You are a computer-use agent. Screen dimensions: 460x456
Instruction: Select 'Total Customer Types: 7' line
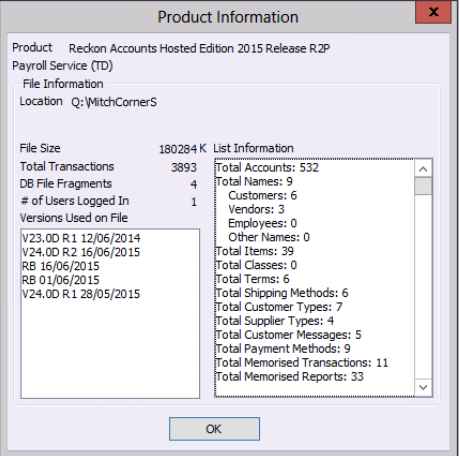tap(279, 307)
